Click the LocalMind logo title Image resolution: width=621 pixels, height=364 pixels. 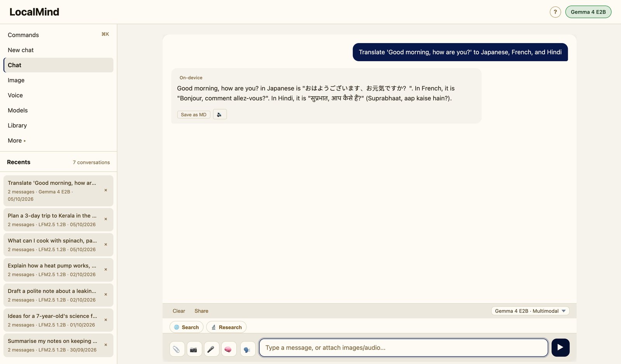coord(35,12)
